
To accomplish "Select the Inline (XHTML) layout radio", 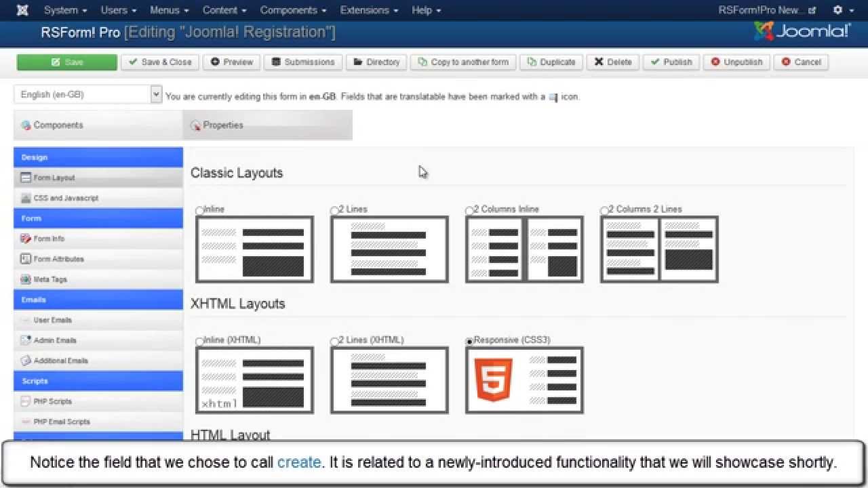I will [199, 342].
